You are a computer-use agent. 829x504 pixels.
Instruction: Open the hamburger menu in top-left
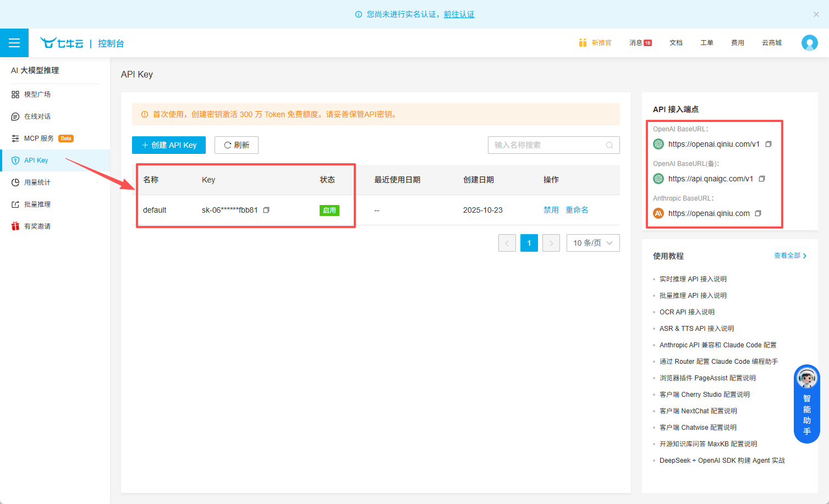point(14,43)
